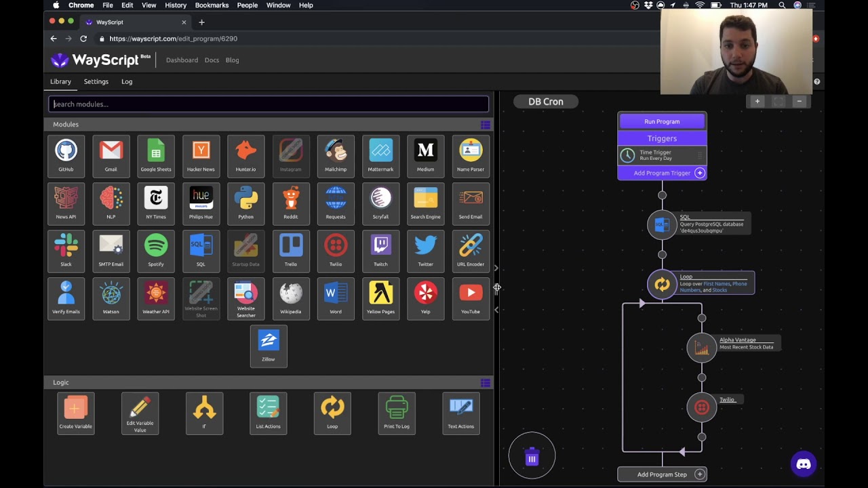Select the Text Actions logic block
This screenshot has height=488, width=868.
tap(461, 413)
